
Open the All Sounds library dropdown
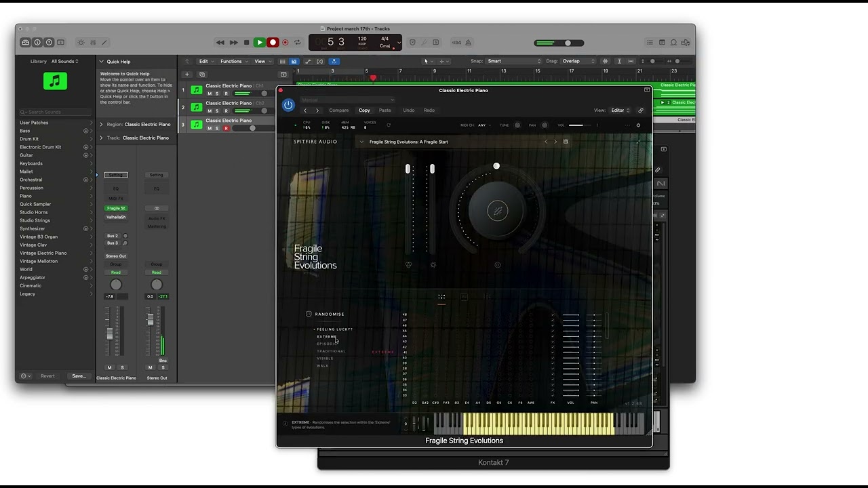tap(65, 62)
